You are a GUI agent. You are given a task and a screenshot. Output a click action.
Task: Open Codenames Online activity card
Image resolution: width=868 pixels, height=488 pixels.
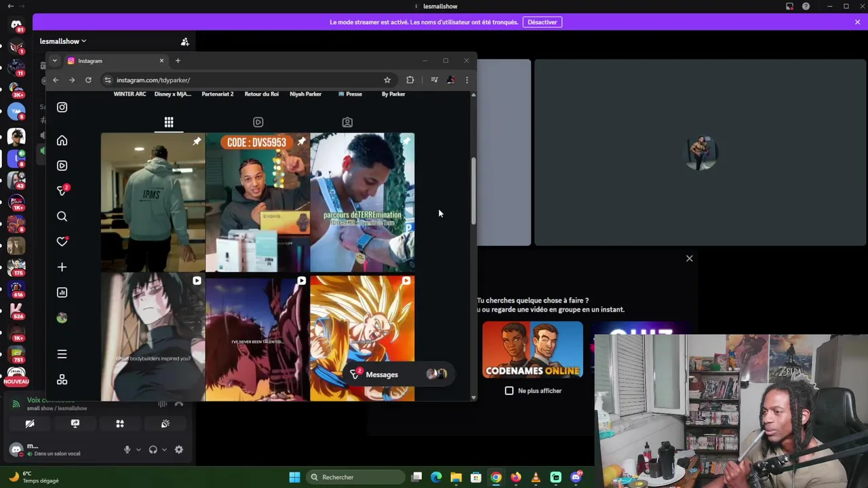(532, 350)
